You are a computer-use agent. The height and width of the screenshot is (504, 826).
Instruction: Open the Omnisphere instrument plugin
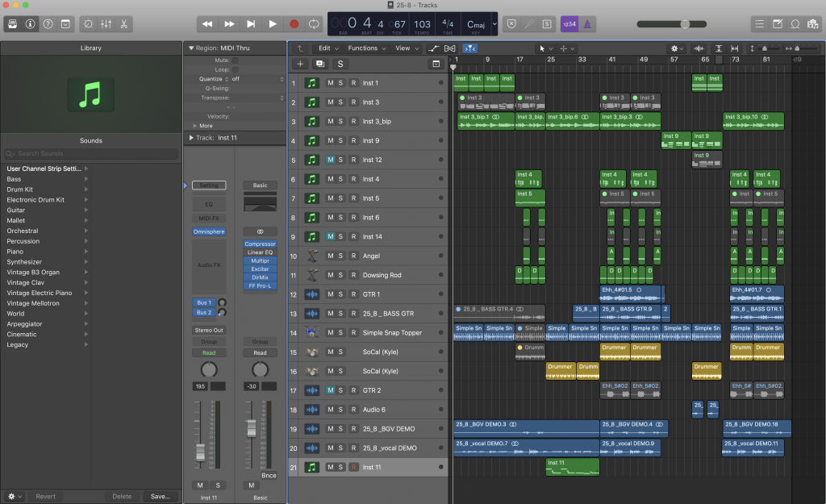(209, 232)
